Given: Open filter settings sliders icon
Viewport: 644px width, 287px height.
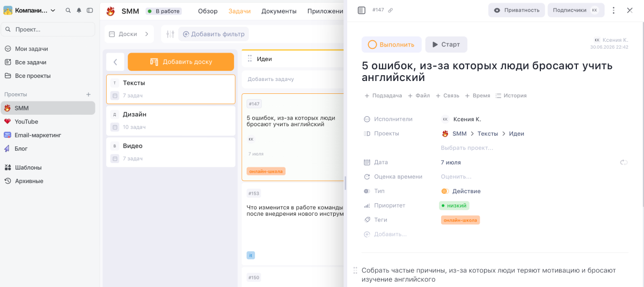Looking at the screenshot, I should (170, 34).
